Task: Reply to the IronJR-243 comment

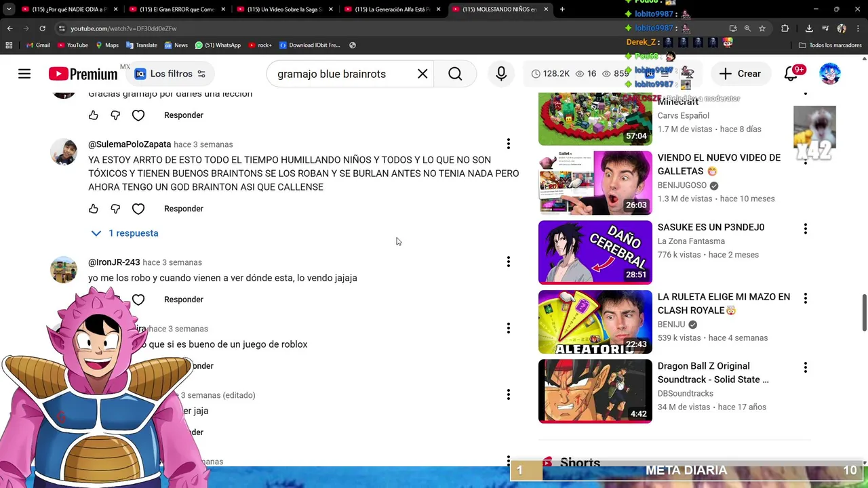Action: 184,300
